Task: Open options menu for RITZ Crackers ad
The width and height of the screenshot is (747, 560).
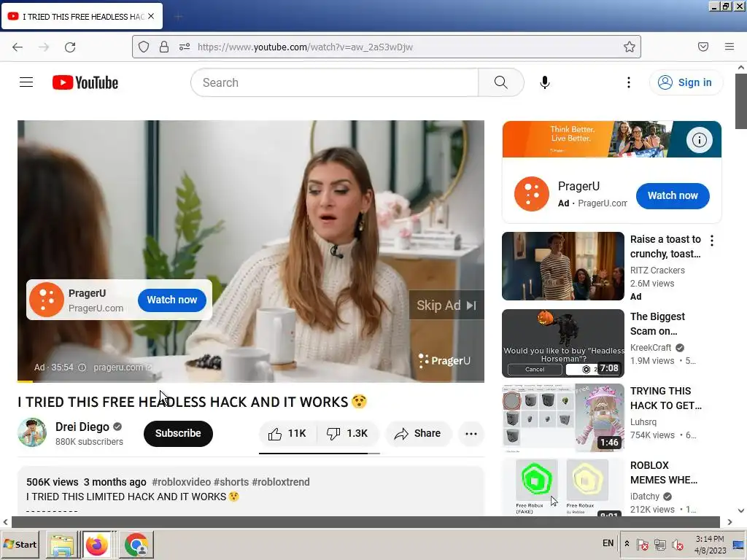Action: tap(712, 241)
